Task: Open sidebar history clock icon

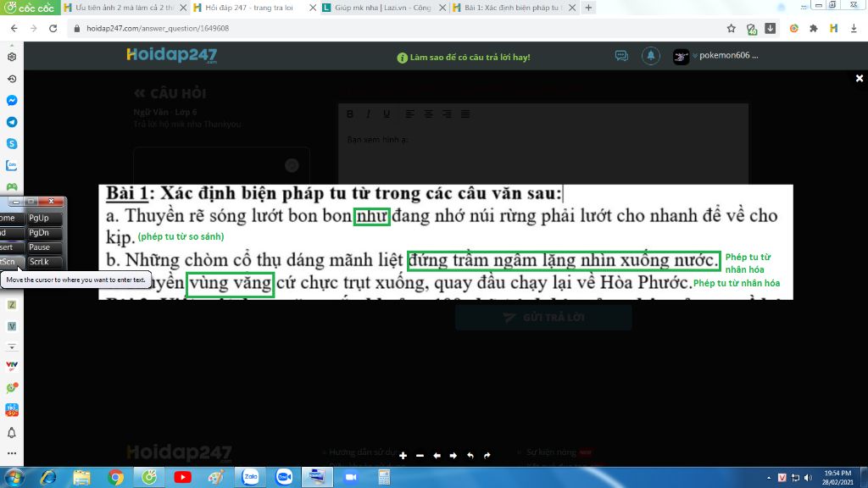Action: [x=12, y=79]
